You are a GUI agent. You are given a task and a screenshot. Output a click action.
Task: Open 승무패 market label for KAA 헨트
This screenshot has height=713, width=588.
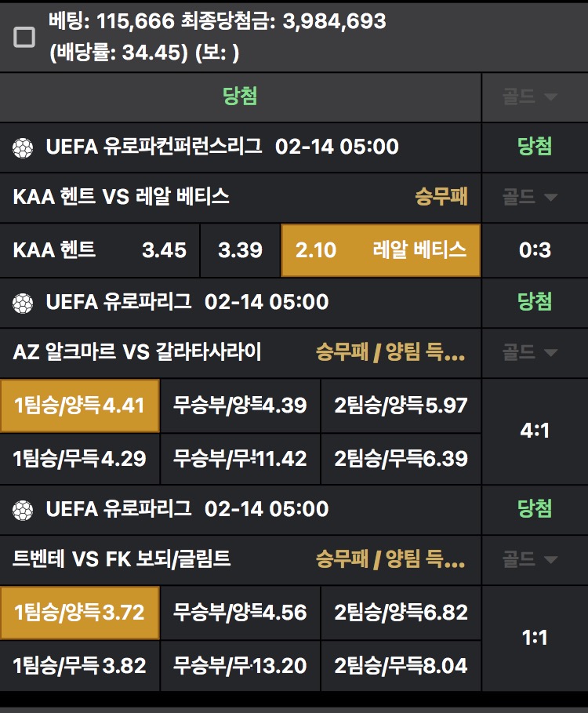coord(441,197)
